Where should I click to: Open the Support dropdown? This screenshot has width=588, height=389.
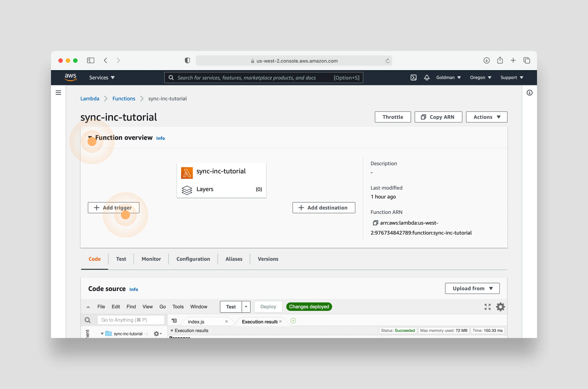point(512,78)
